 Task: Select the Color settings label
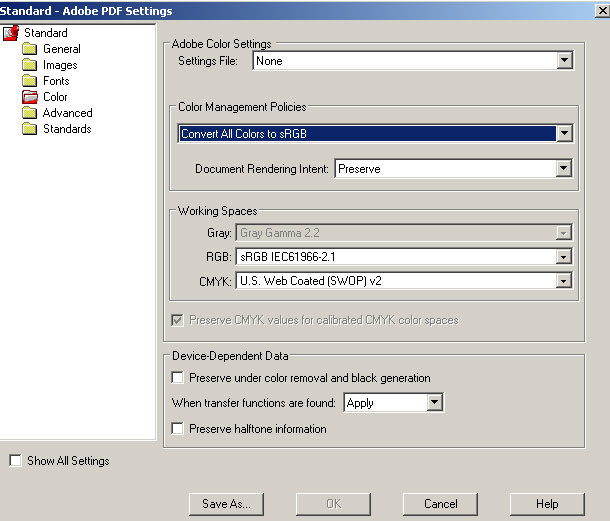(x=55, y=97)
